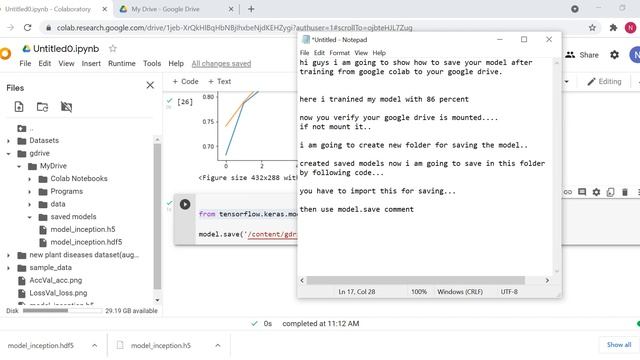Open the Runtime menu

[122, 63]
